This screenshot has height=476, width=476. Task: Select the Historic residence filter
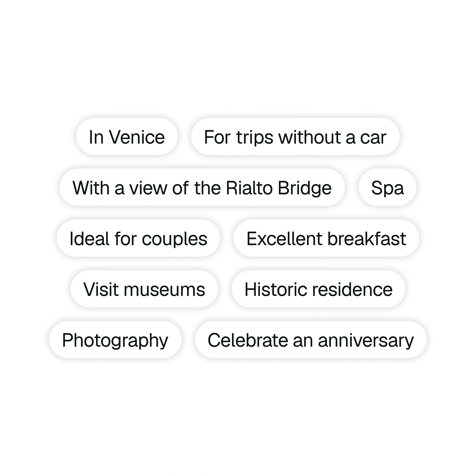[318, 289]
